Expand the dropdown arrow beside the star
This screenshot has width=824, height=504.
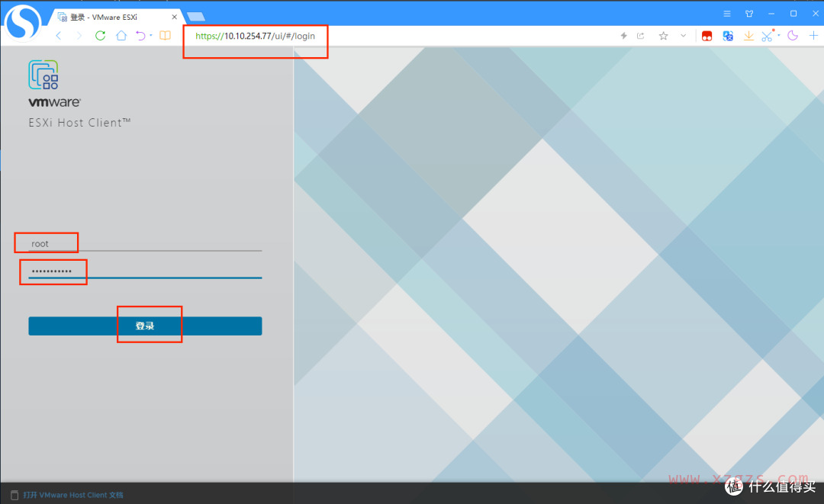[x=683, y=36]
